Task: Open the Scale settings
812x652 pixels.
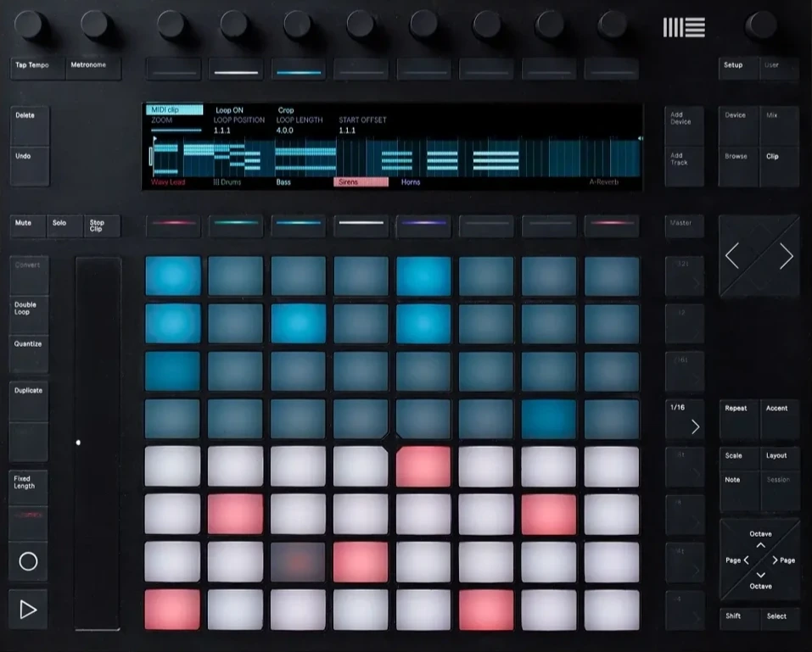Action: [x=740, y=459]
